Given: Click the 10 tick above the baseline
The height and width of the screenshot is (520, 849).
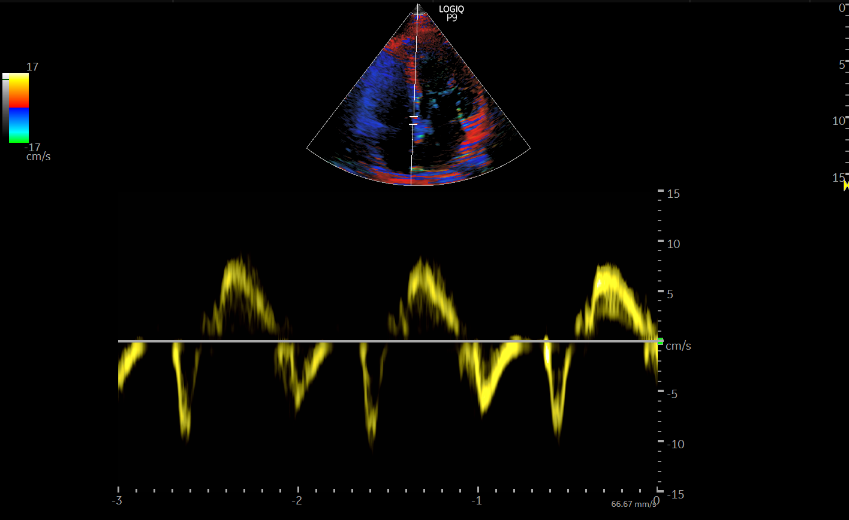Looking at the screenshot, I should tap(673, 244).
